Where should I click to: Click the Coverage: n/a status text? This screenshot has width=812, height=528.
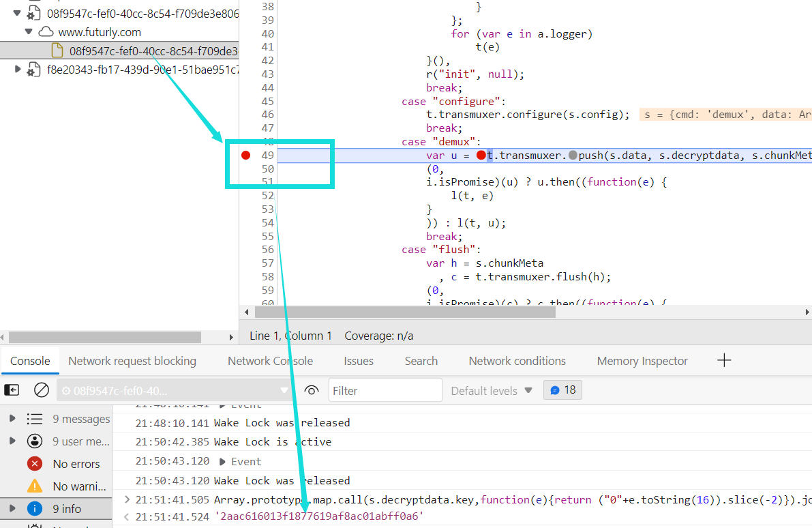click(379, 336)
